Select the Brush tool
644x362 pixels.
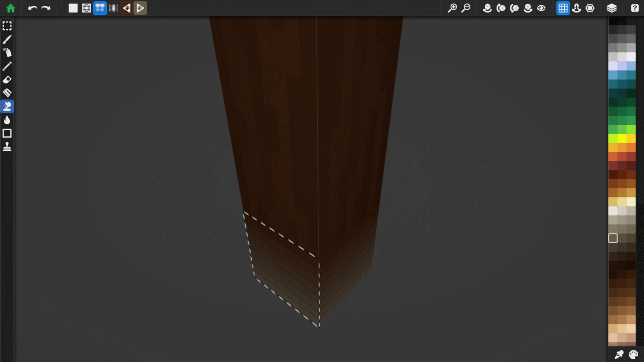[7, 39]
